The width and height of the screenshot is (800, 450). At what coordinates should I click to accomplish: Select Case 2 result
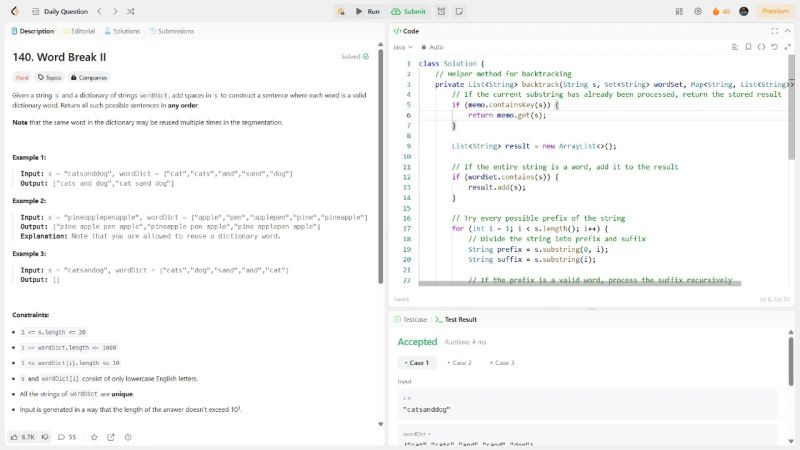(460, 363)
